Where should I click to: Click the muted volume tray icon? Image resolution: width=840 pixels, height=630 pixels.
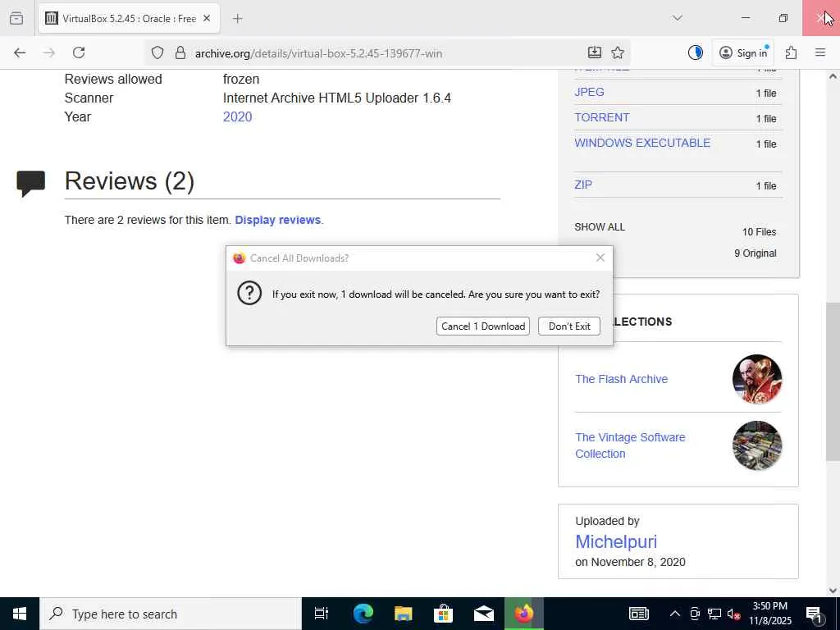pos(734,614)
